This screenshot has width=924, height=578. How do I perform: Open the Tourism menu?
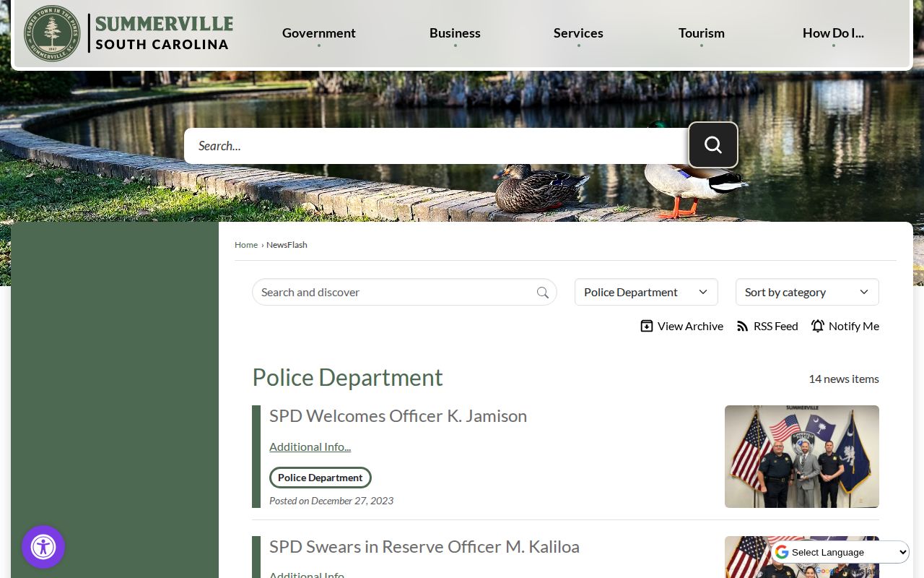[x=702, y=33]
